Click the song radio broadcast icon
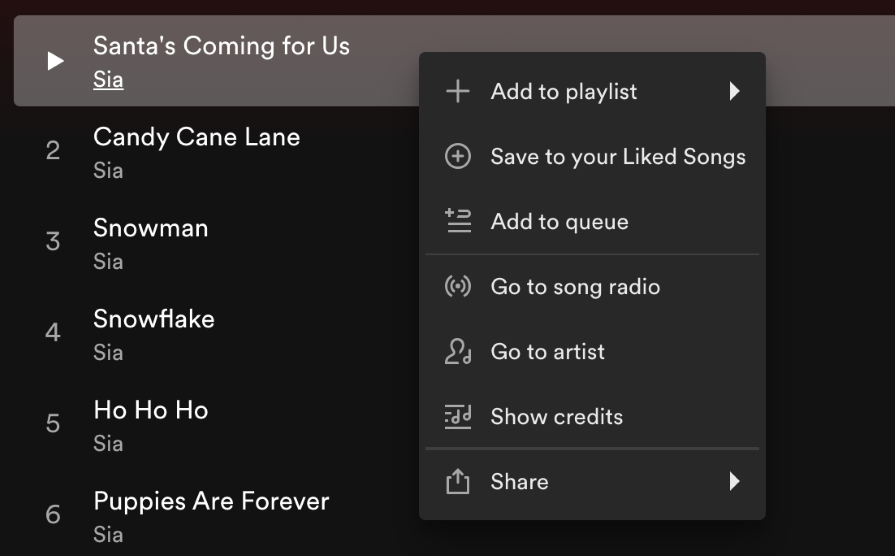 (457, 287)
